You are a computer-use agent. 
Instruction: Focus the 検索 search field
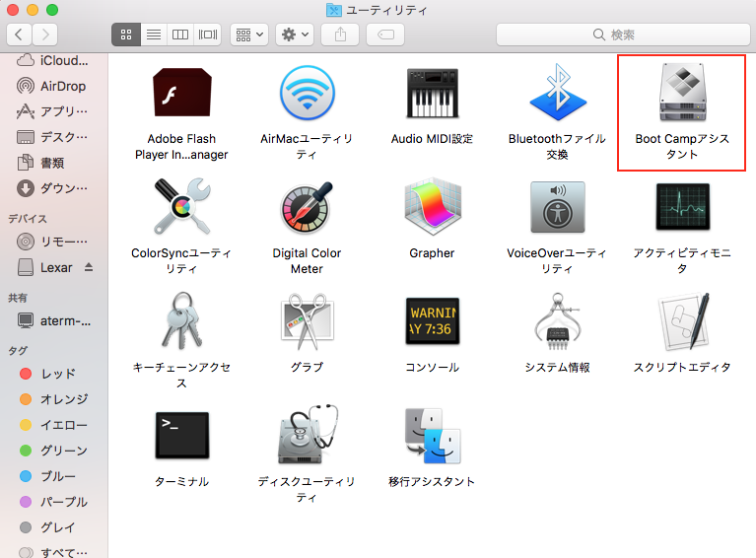click(x=623, y=35)
